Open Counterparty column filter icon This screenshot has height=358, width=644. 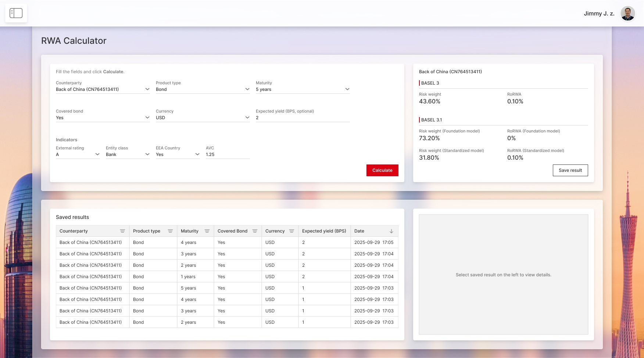pyautogui.click(x=122, y=231)
